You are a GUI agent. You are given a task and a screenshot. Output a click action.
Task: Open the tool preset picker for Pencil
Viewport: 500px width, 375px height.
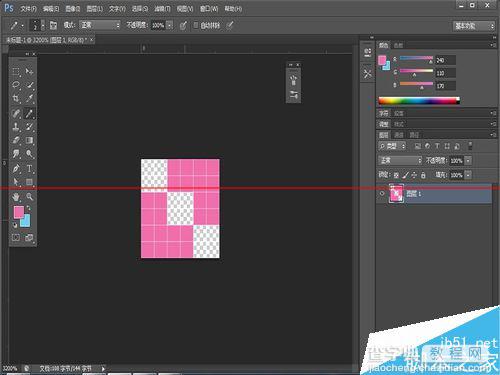click(17, 25)
